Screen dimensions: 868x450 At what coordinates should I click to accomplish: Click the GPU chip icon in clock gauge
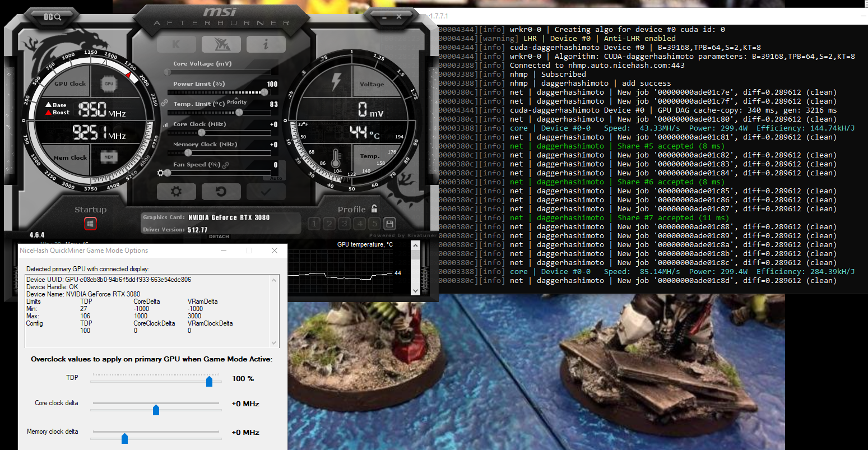pyautogui.click(x=109, y=84)
